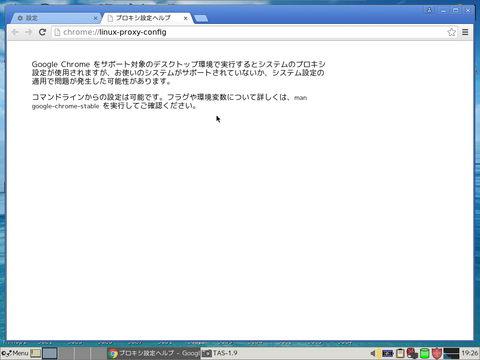
Task: Click the user profile button in title bar
Action: point(429,10)
